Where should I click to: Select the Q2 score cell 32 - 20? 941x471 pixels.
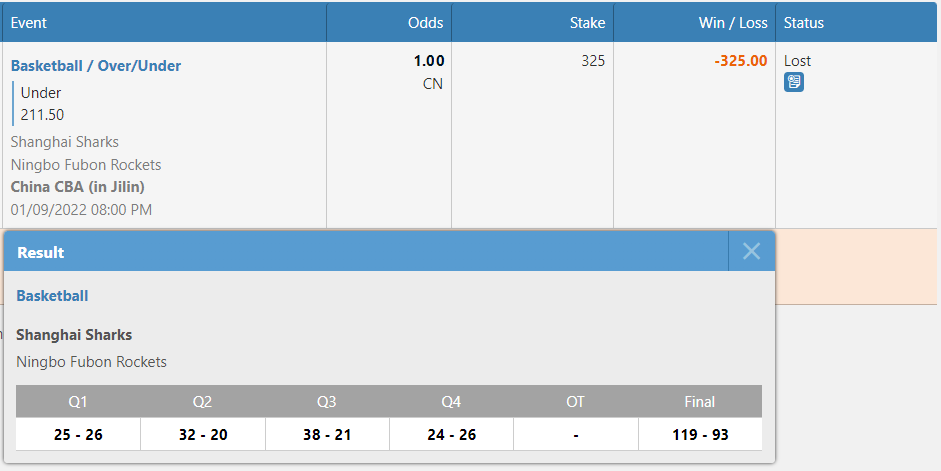click(202, 435)
